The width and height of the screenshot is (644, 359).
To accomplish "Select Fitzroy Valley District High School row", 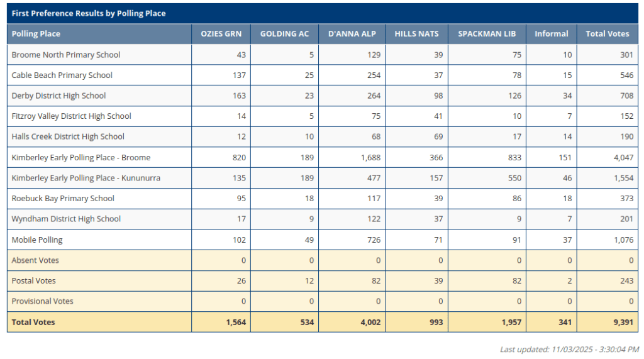I will [72, 116].
